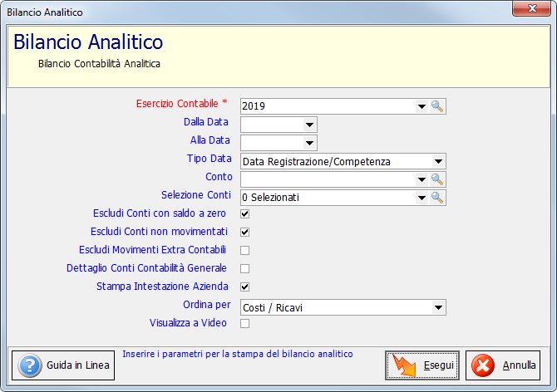Open the Selezione Conti dropdown arrow
The width and height of the screenshot is (557, 392).
pyautogui.click(x=421, y=198)
